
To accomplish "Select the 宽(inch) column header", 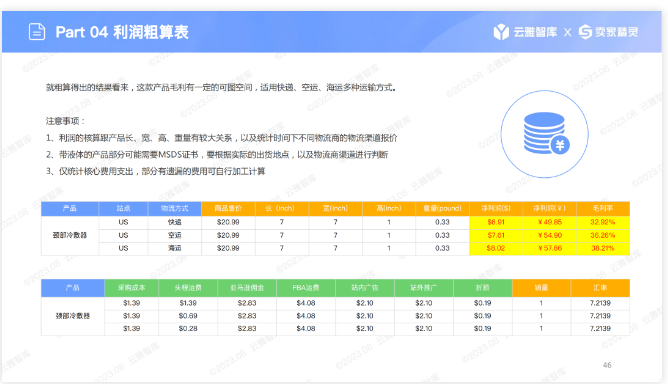I will pyautogui.click(x=335, y=208).
